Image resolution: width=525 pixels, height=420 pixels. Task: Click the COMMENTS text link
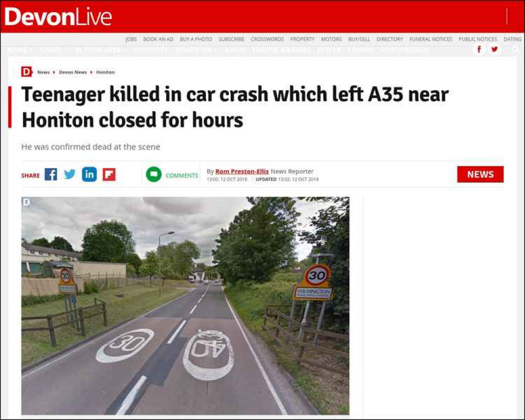tap(182, 175)
